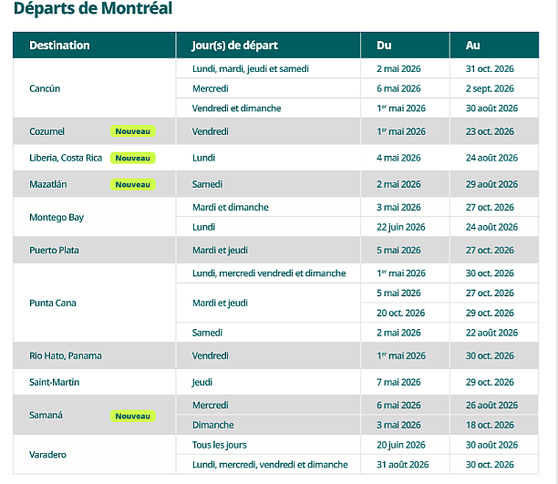Click 'Samedi' in the Punta Cana rows
Viewport: 558px width, 484px height.
point(207,333)
